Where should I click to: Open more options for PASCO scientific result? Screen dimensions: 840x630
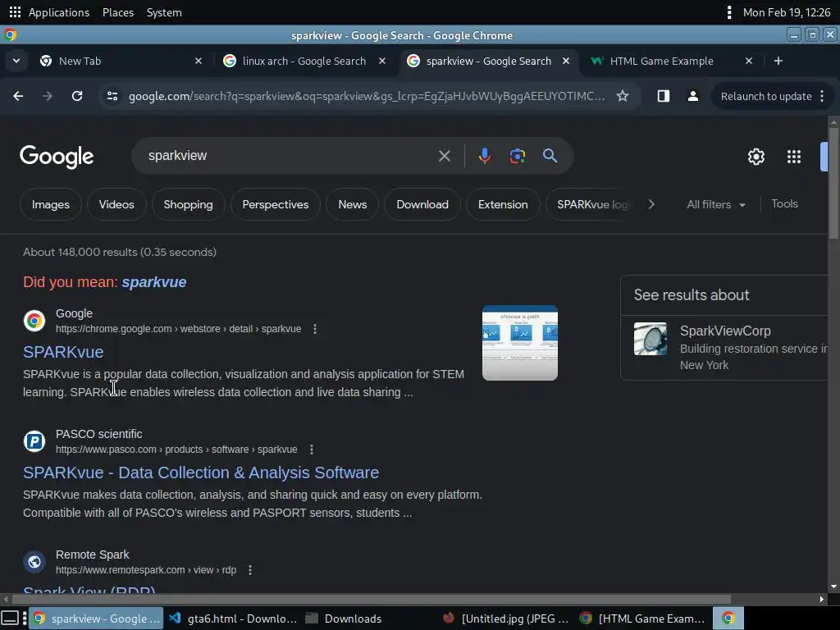tap(311, 450)
